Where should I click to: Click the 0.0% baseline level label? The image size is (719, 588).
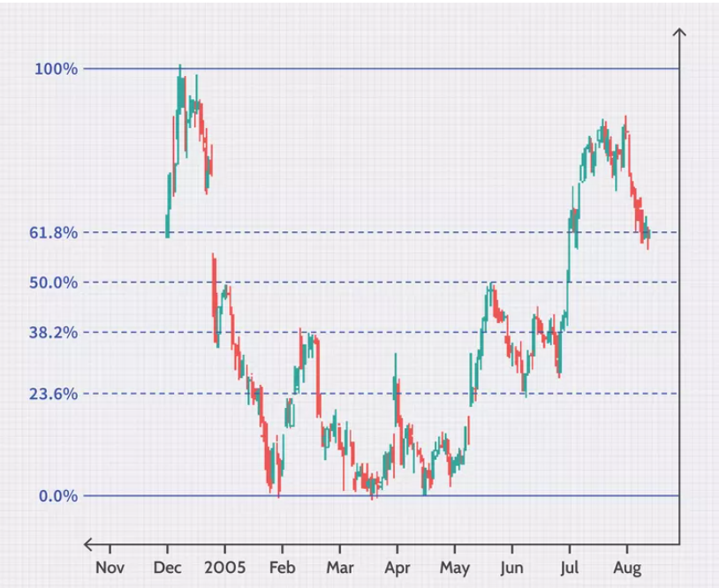pyautogui.click(x=57, y=496)
